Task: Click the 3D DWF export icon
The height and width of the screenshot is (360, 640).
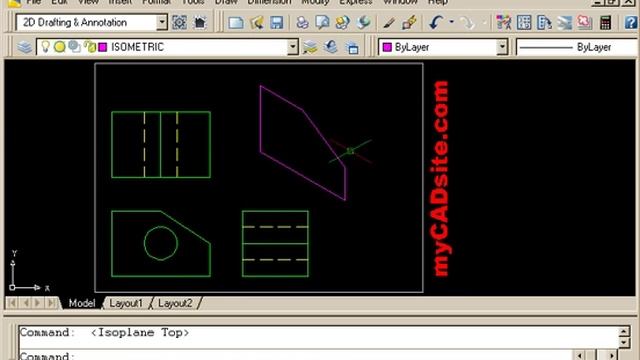Action: click(363, 22)
